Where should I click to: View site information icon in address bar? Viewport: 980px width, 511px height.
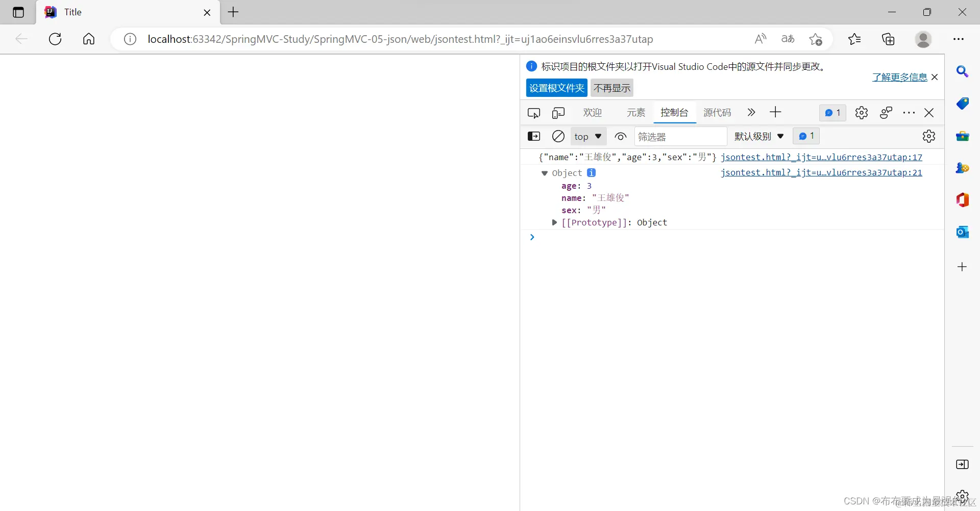(130, 39)
